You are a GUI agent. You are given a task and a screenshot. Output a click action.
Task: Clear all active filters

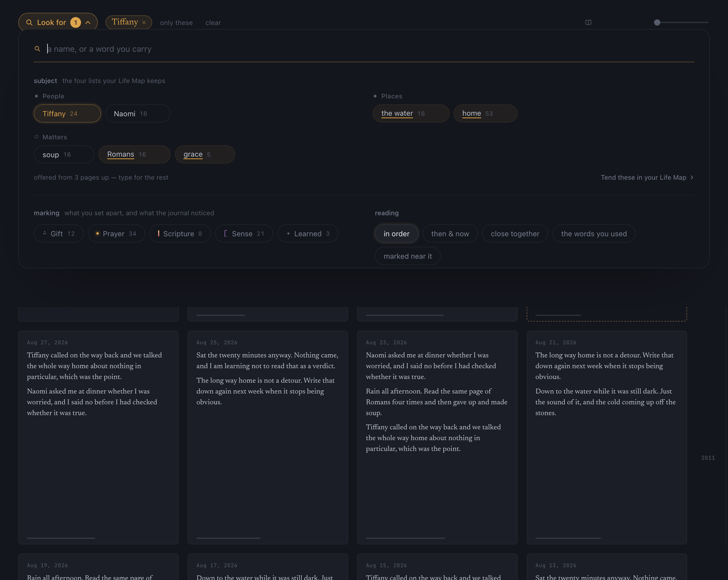click(x=213, y=23)
